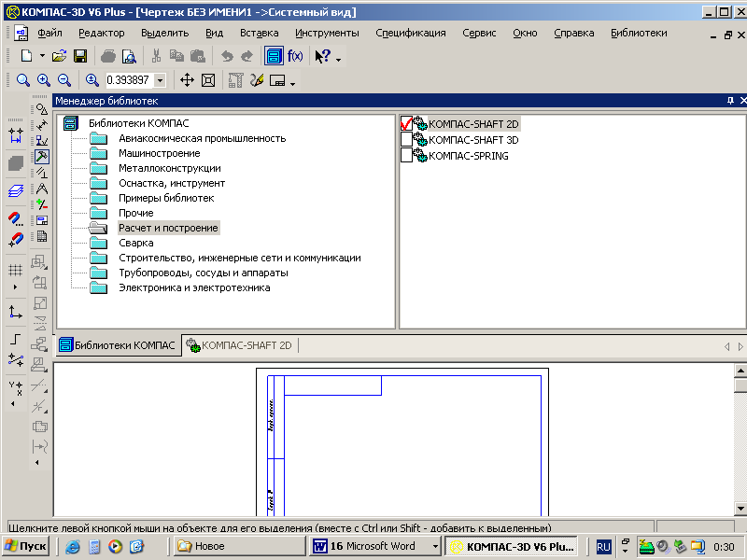Switch to the Библиотеки КОМПАС tab
This screenshot has width=747, height=560.
point(118,345)
